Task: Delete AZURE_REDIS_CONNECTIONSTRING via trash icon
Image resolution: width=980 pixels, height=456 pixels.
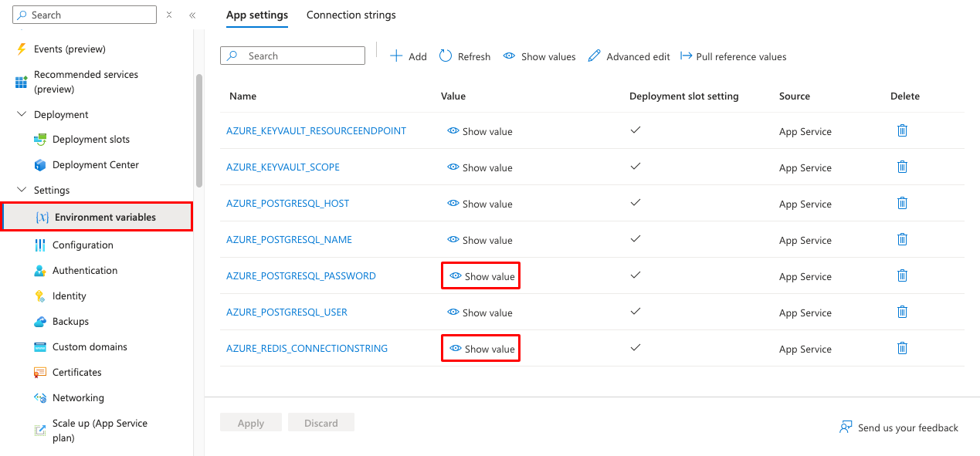Action: coord(902,348)
